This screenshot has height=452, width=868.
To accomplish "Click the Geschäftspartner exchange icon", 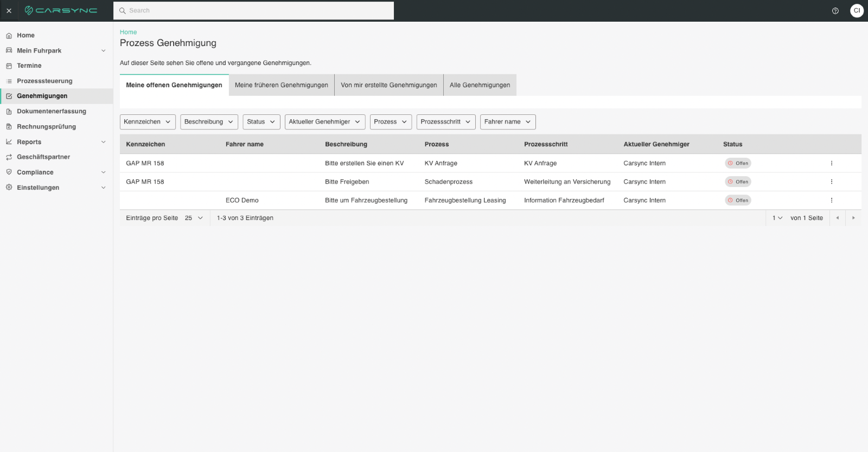I will [9, 157].
